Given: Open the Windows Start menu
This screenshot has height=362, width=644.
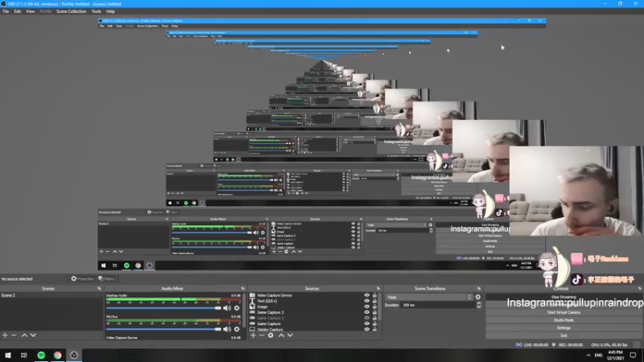Looking at the screenshot, I should click(x=8, y=355).
